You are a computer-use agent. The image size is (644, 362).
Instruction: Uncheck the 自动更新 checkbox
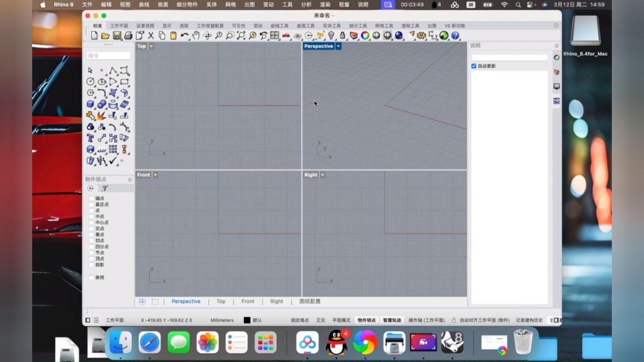click(474, 66)
